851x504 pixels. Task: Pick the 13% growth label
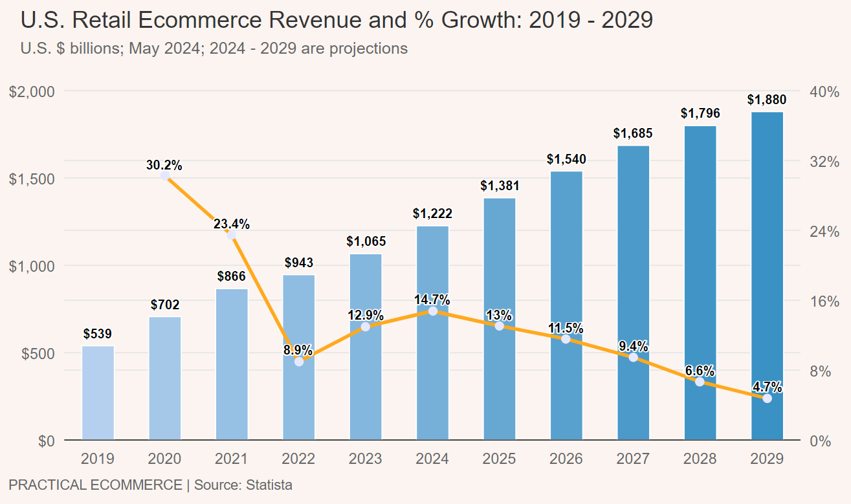(500, 315)
